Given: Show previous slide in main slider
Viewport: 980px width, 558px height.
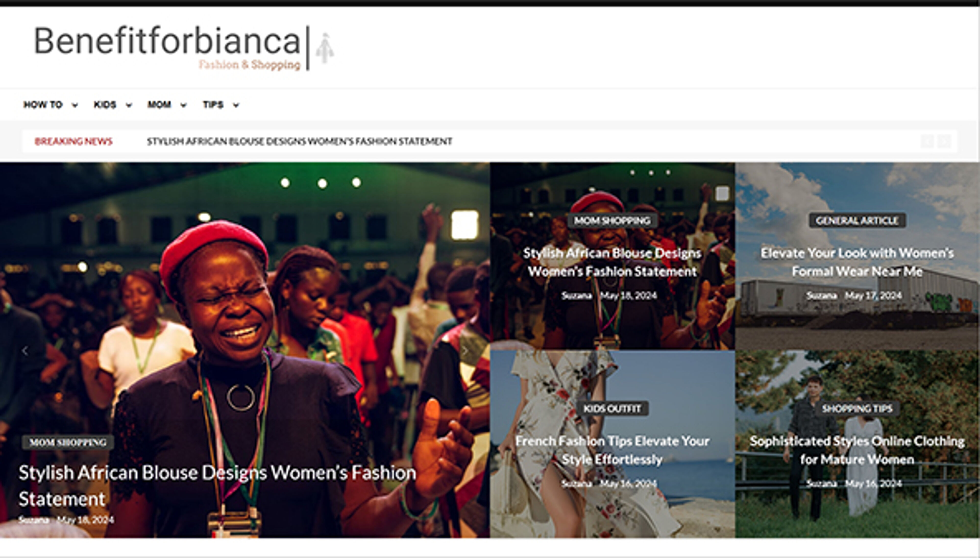Looking at the screenshot, I should click(x=25, y=351).
